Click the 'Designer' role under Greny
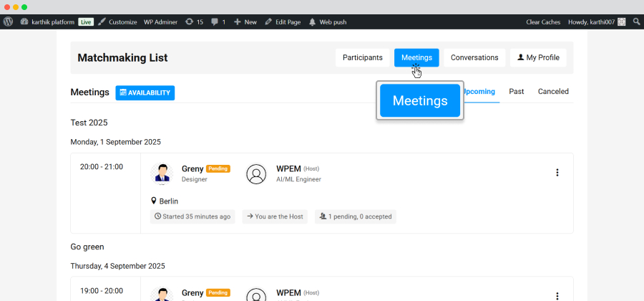644x301 pixels. [194, 179]
